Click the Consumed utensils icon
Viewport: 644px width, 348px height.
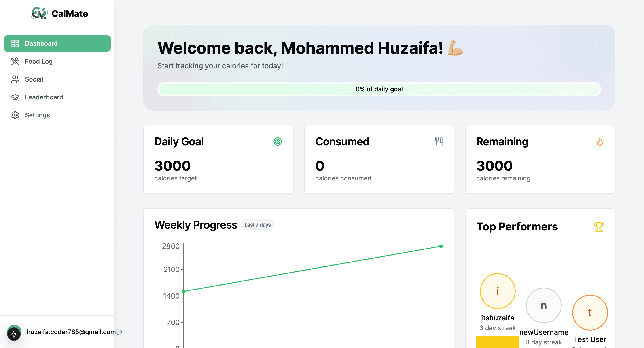438,142
